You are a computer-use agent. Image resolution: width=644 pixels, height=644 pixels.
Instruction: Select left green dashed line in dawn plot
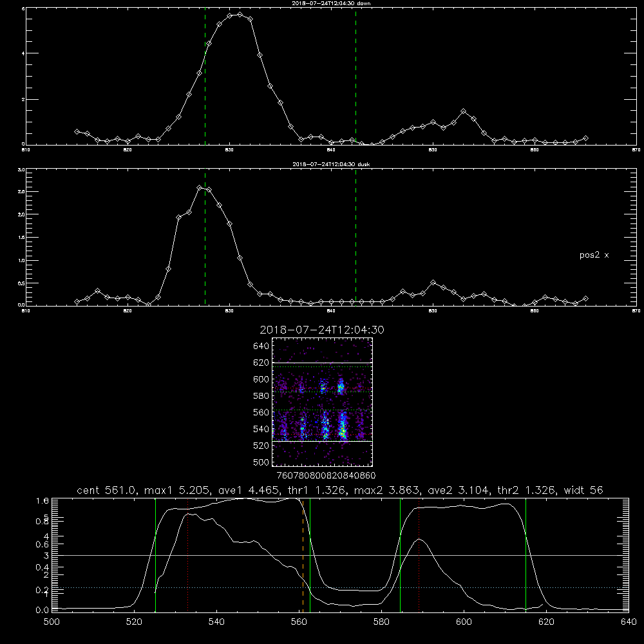[205, 78]
